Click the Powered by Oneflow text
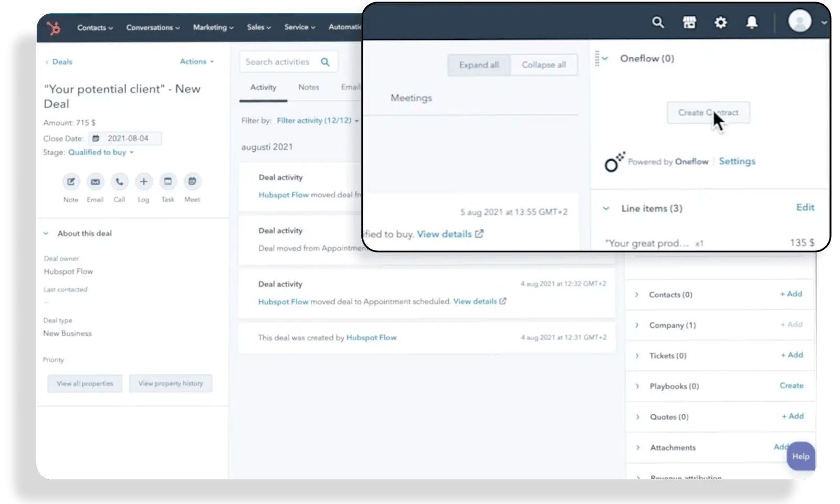Screen dimensions: 840x504 point(668,162)
